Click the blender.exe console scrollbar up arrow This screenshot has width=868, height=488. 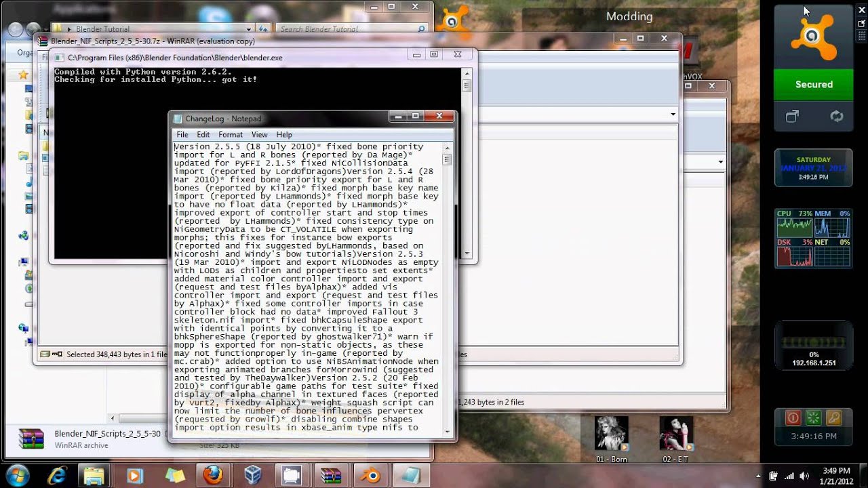(467, 73)
